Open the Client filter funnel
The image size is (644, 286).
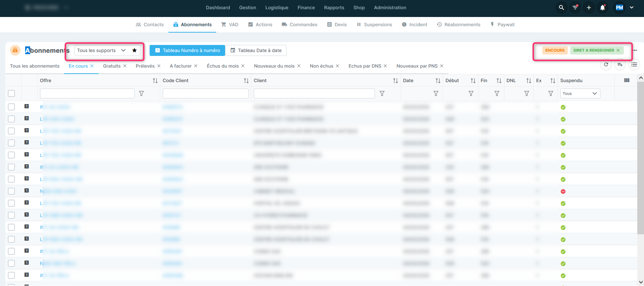coord(382,93)
